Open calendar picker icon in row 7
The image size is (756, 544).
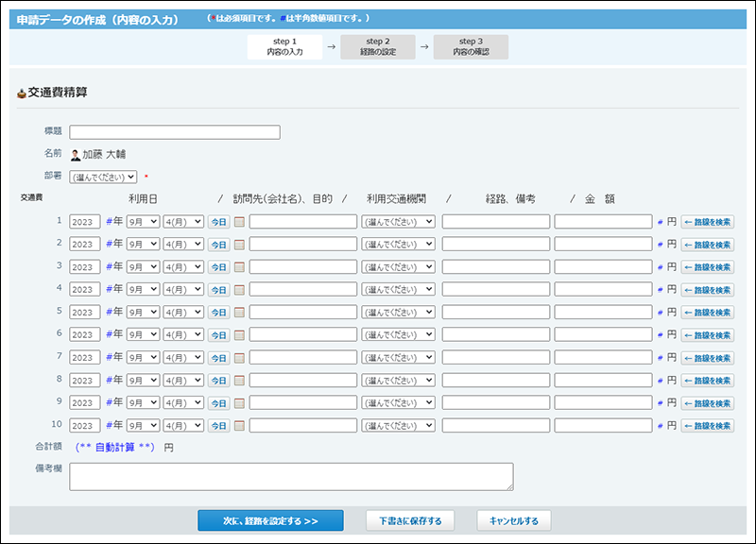(239, 358)
